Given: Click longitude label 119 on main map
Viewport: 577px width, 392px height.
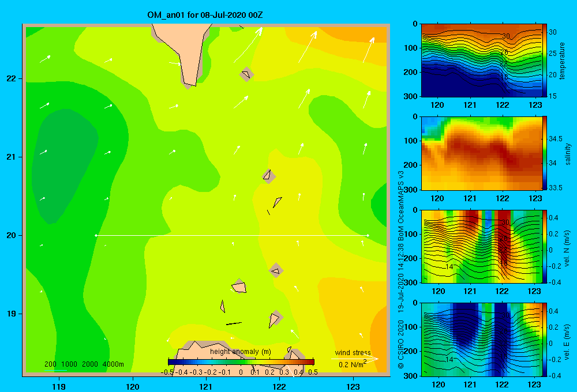Looking at the screenshot, I should pos(59,386).
